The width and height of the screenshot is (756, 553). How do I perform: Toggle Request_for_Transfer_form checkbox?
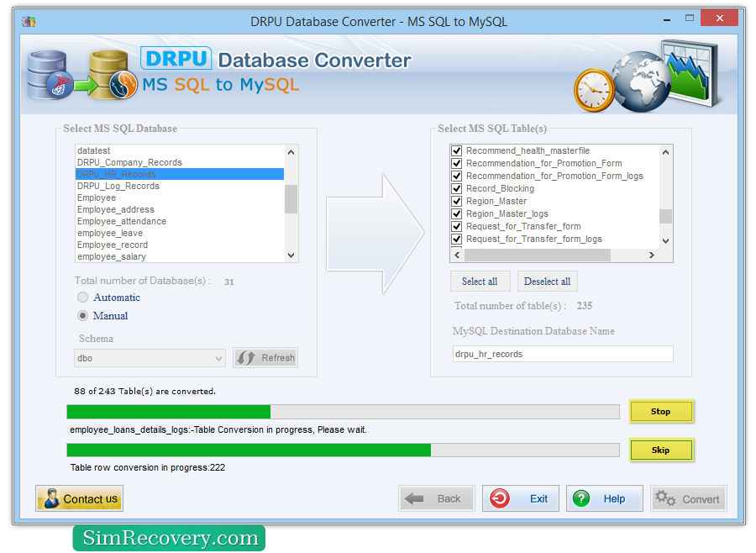coord(457,226)
